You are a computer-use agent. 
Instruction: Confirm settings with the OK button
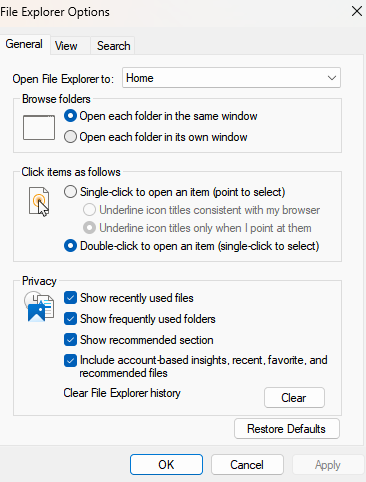tap(166, 464)
